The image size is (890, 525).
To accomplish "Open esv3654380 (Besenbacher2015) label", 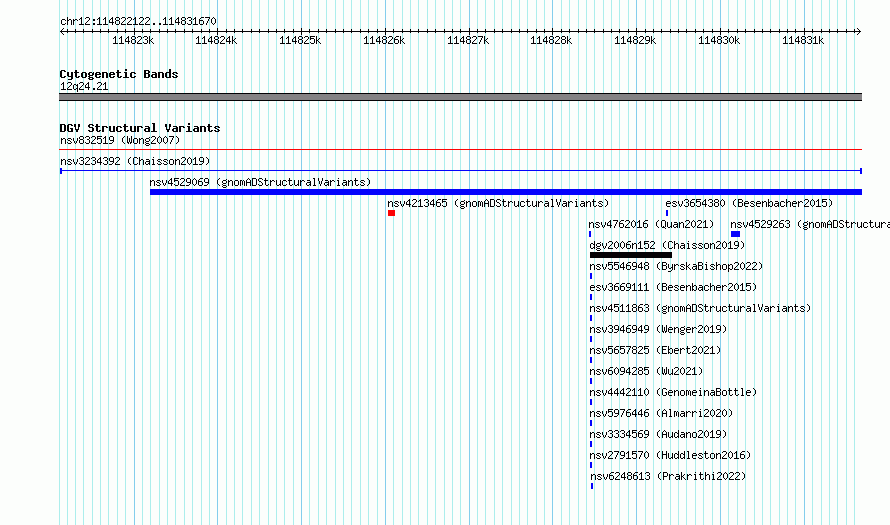I will click(x=749, y=203).
